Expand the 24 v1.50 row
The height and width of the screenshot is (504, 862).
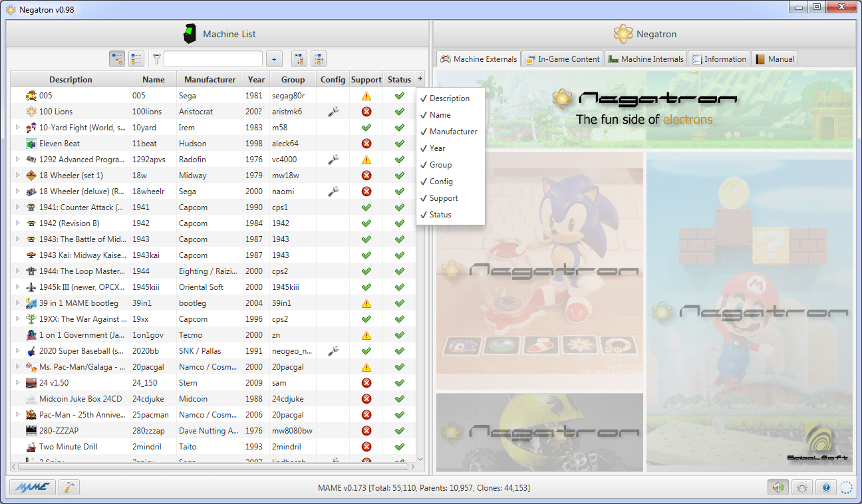(18, 383)
